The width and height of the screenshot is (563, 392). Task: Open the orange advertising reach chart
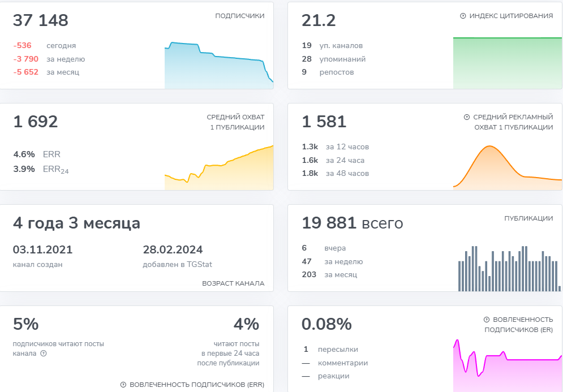pos(507,168)
